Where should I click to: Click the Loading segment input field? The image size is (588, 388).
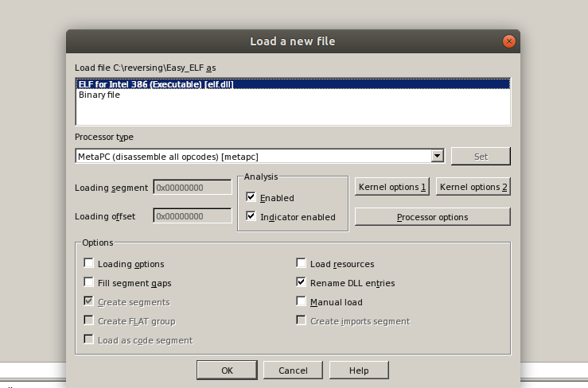[192, 188]
